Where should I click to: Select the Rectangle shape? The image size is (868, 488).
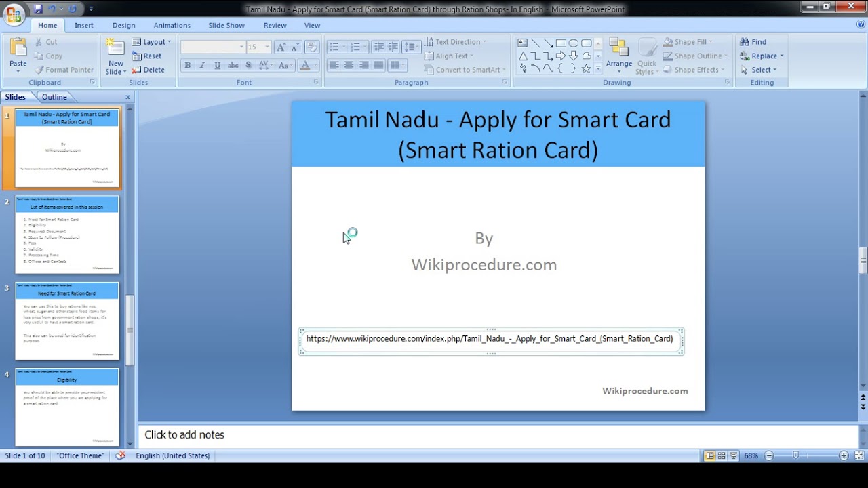[x=561, y=43]
